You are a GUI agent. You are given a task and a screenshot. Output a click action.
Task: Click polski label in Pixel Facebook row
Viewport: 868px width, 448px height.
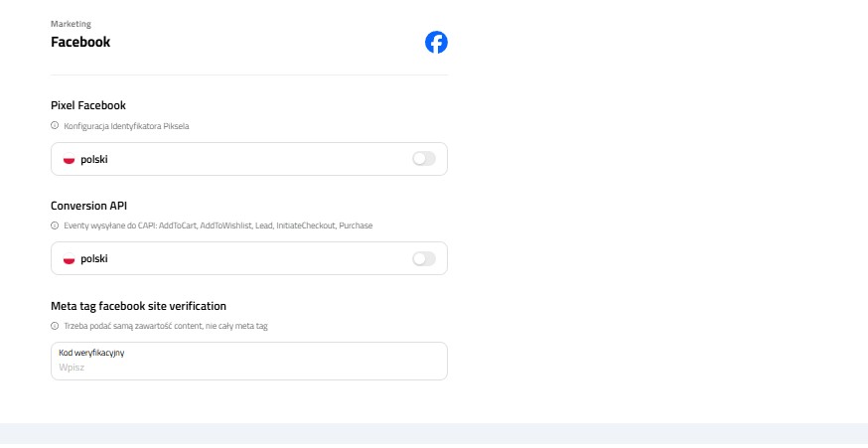(x=94, y=159)
